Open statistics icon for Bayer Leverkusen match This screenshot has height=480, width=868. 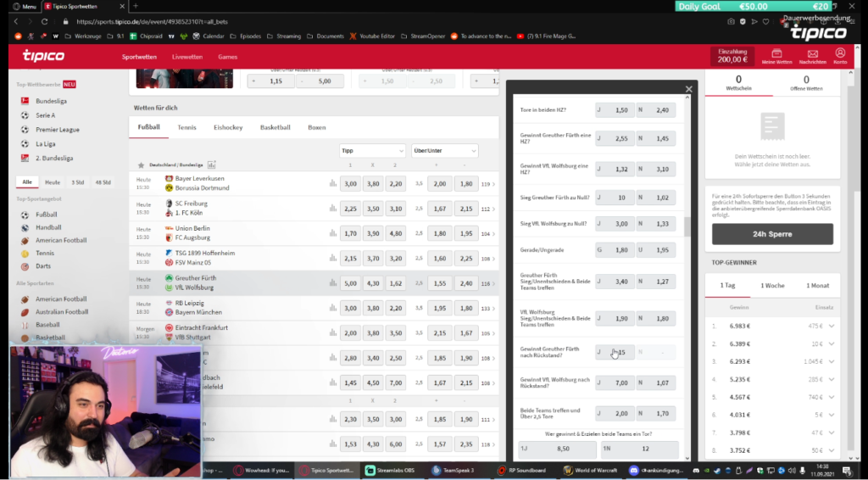pyautogui.click(x=332, y=183)
